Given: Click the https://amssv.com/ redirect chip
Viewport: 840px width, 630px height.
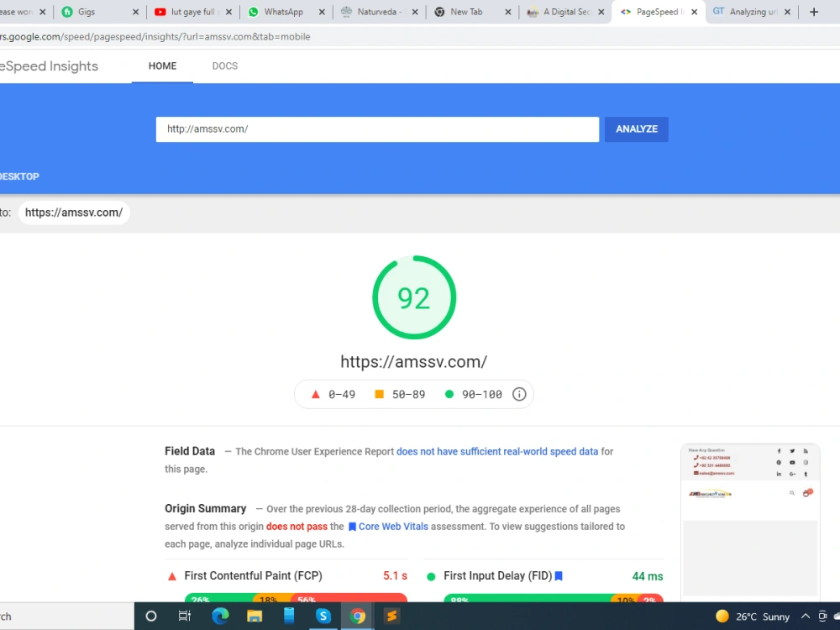Looking at the screenshot, I should tap(74, 213).
